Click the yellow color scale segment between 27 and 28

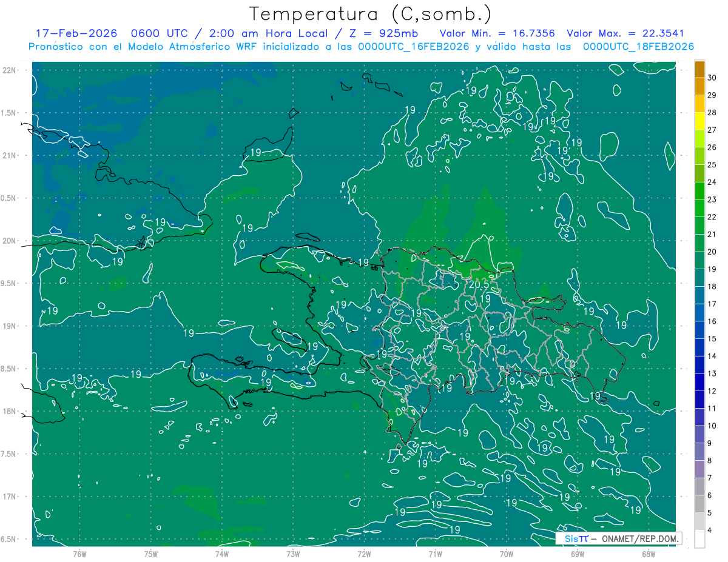coord(699,121)
